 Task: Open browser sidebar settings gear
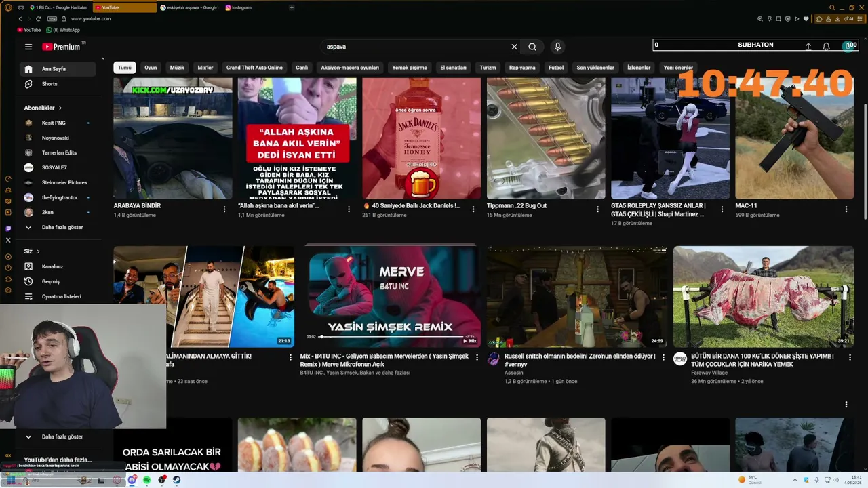pos(8,290)
